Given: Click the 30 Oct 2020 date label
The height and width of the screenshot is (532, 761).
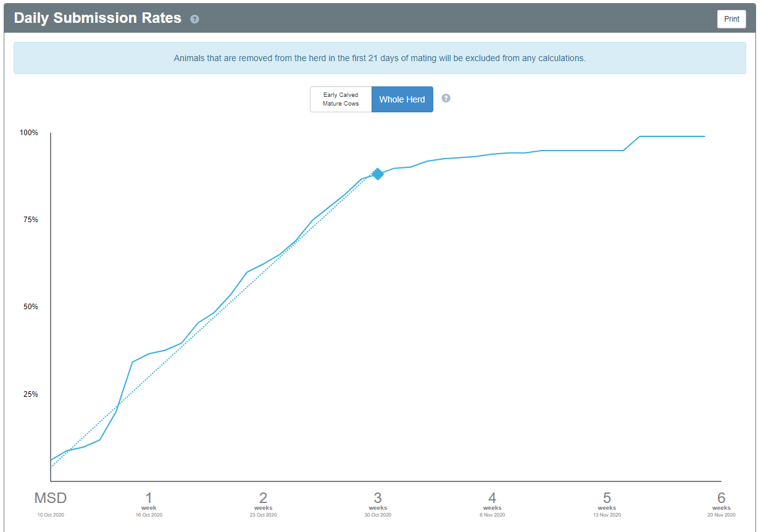Looking at the screenshot, I should click(x=378, y=515).
